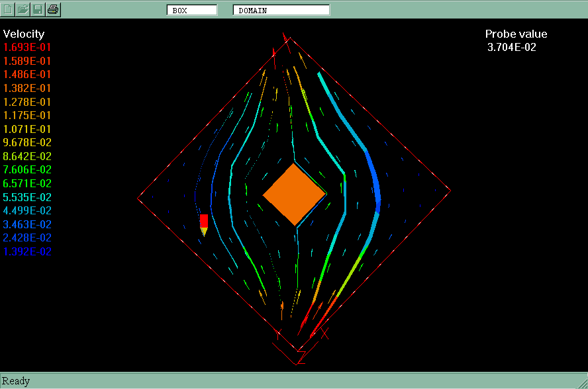
Task: Save using the floppy disk icon
Action: tap(38, 9)
